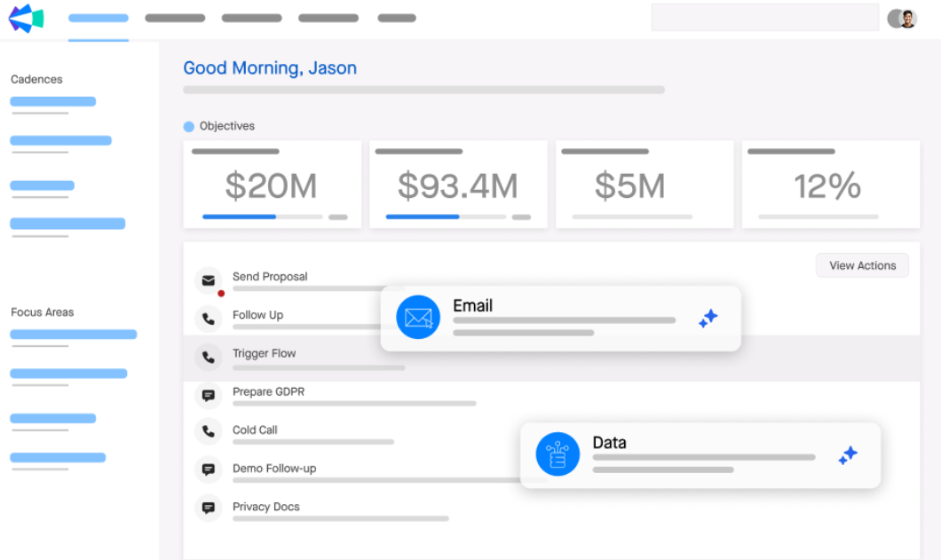Click the progress bar under $93.4M
The image size is (941, 560).
coord(446,217)
